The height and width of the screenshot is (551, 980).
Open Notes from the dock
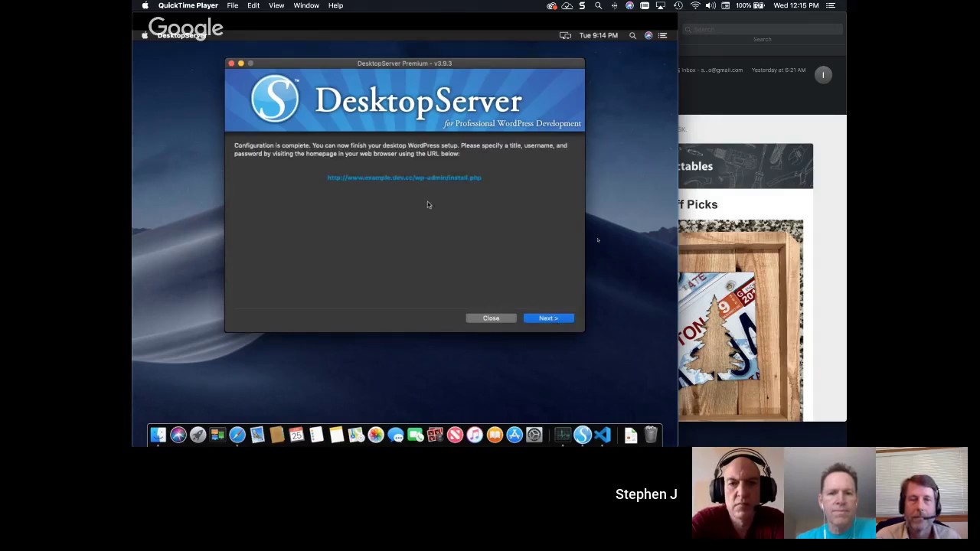337,435
